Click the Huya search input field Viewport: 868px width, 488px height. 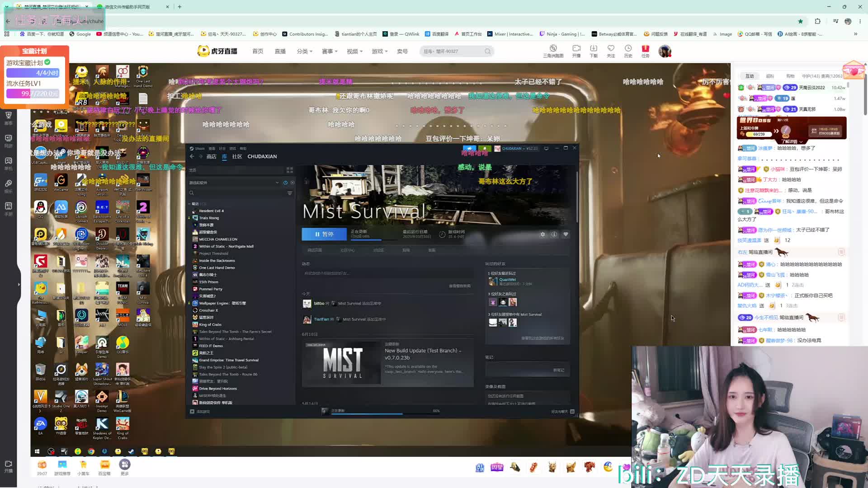453,52
